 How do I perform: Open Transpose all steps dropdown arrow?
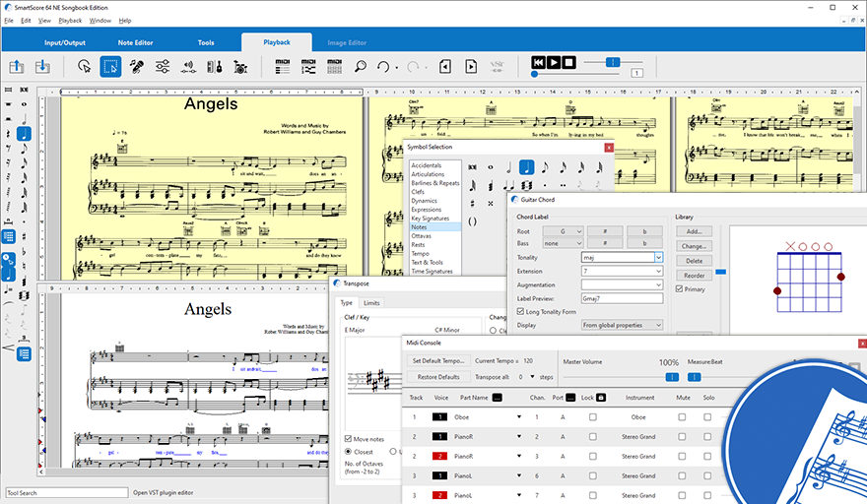tap(532, 377)
